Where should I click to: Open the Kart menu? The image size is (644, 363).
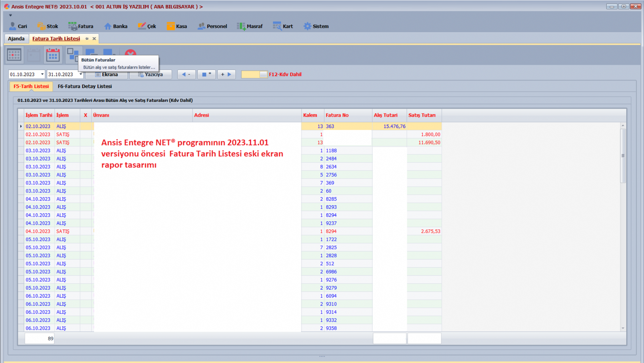283,26
